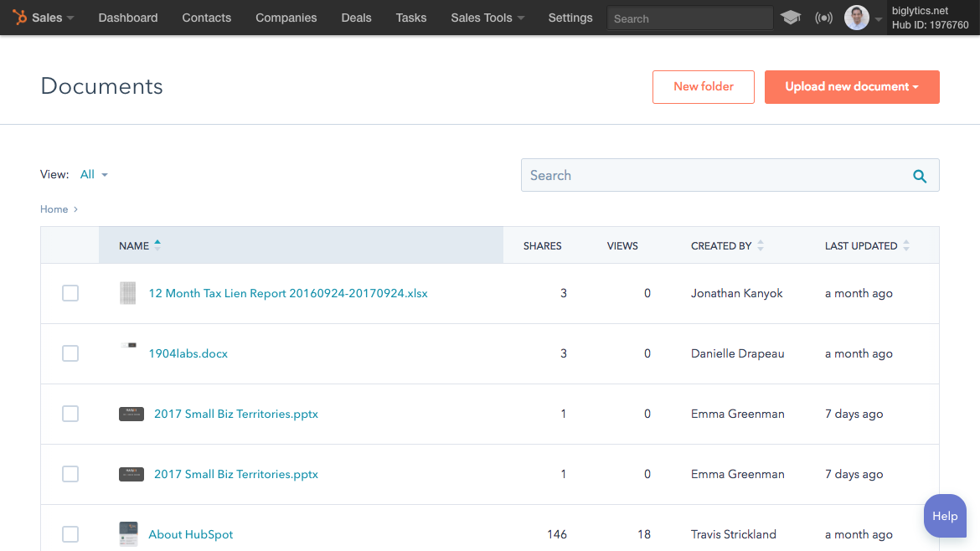Check the box beside the Tax Lien Report
Screen dimensions: 980x551
click(70, 293)
